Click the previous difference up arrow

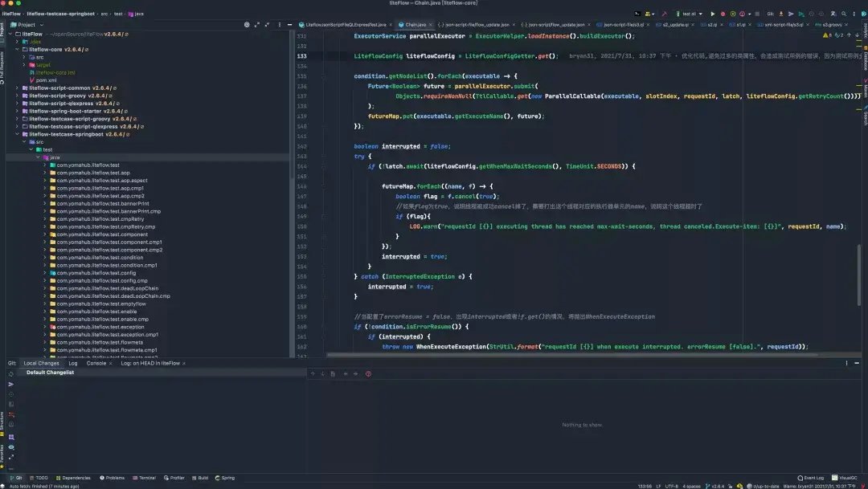(313, 374)
